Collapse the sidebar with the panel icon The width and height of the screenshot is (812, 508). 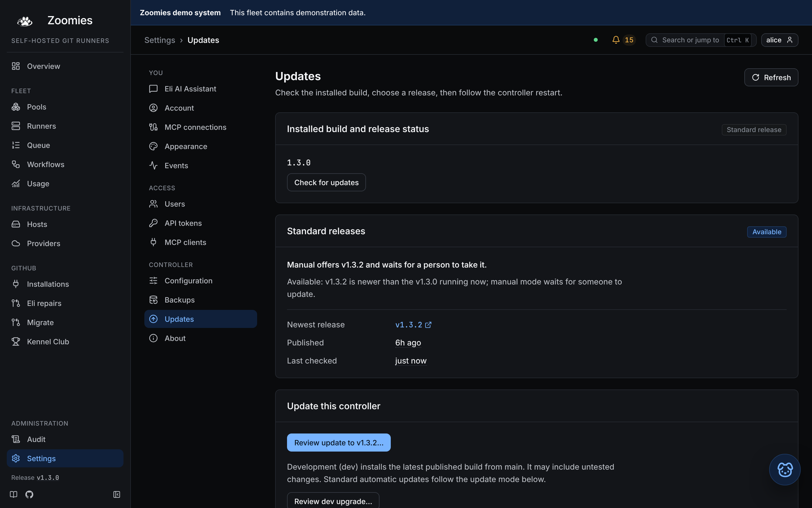coord(117,494)
